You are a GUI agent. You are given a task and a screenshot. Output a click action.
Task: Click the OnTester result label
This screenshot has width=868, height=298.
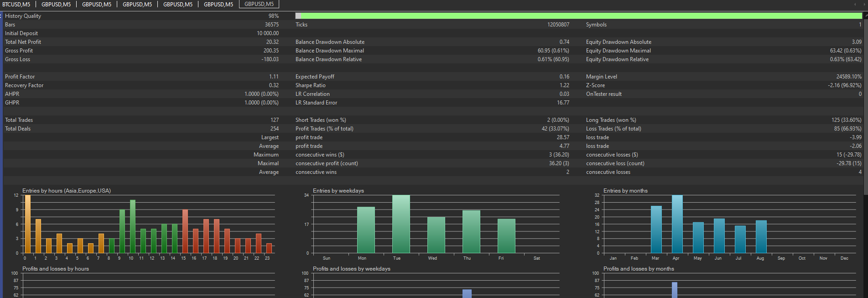click(603, 94)
